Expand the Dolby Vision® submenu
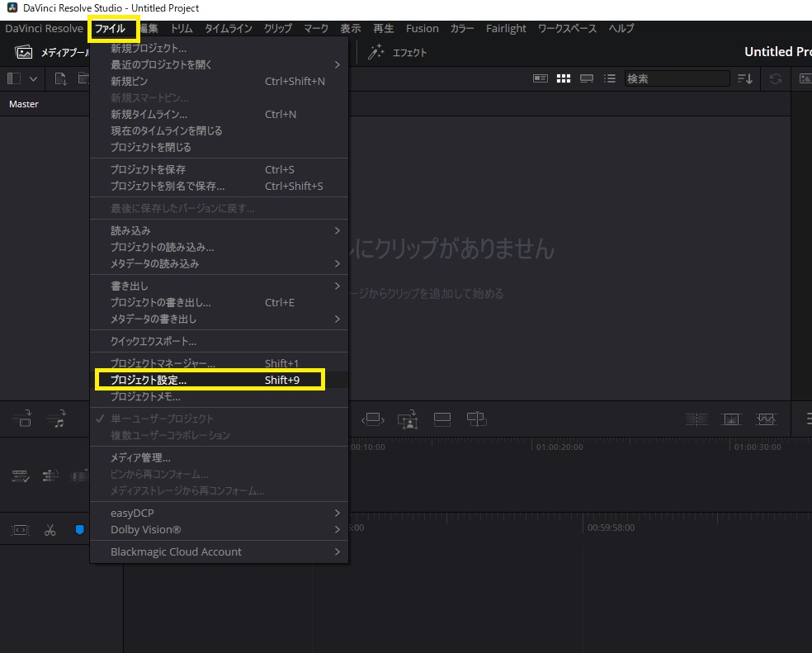 219,530
